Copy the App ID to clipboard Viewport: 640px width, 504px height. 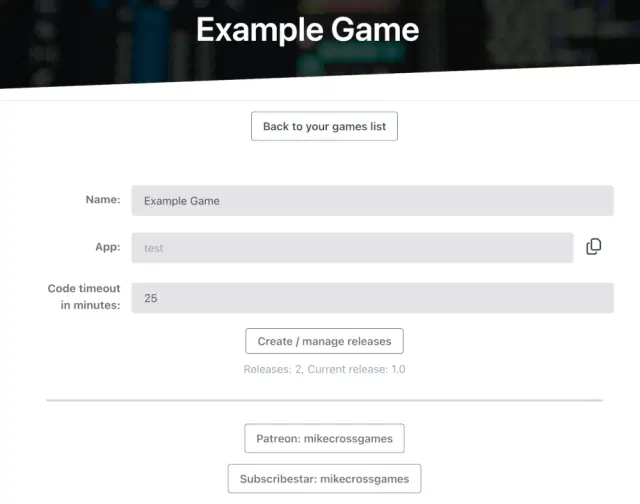(593, 247)
